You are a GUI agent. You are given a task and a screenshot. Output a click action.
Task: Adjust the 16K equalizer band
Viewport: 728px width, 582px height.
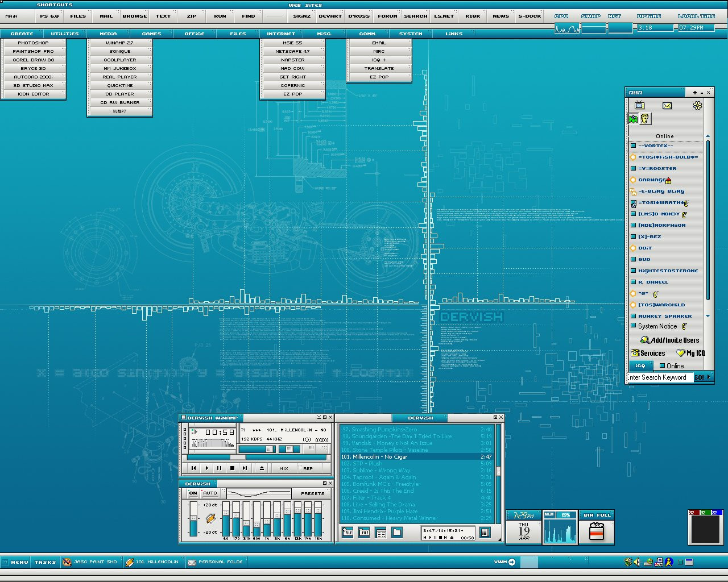tap(318, 518)
